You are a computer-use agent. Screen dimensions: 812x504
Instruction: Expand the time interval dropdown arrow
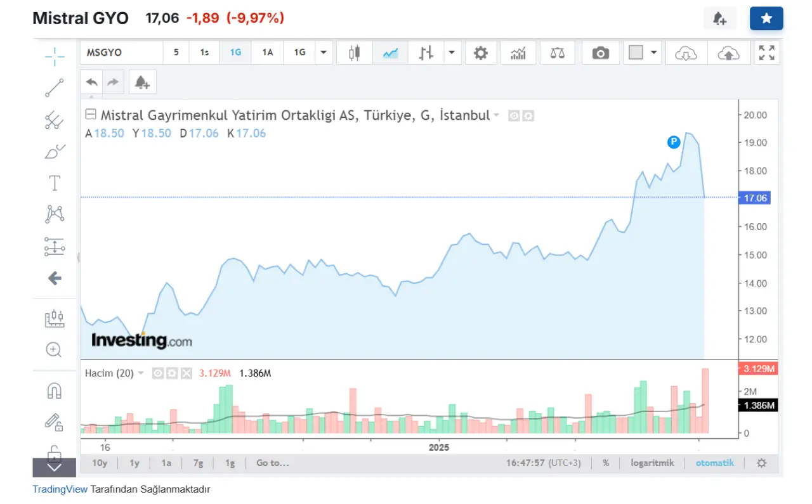pyautogui.click(x=324, y=53)
